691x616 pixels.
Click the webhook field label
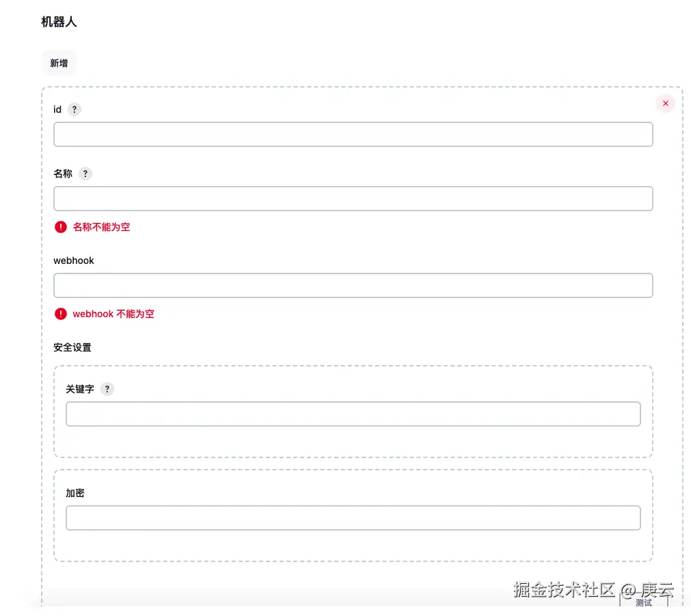tap(74, 260)
